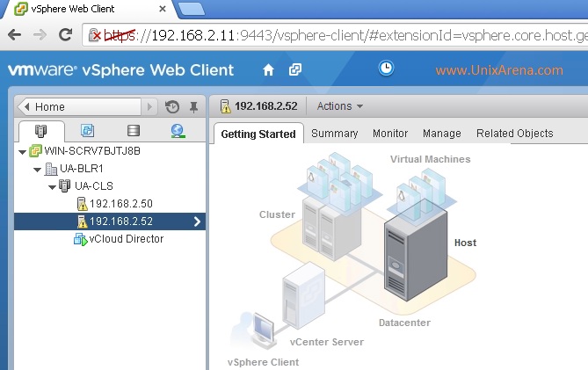Open the recent tasks clock icon
The width and height of the screenshot is (588, 370).
tap(386, 69)
